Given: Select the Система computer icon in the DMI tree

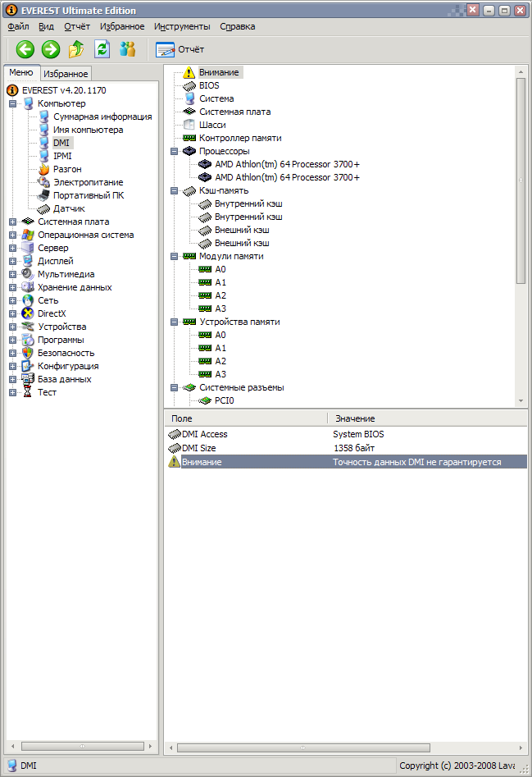Looking at the screenshot, I should 189,98.
